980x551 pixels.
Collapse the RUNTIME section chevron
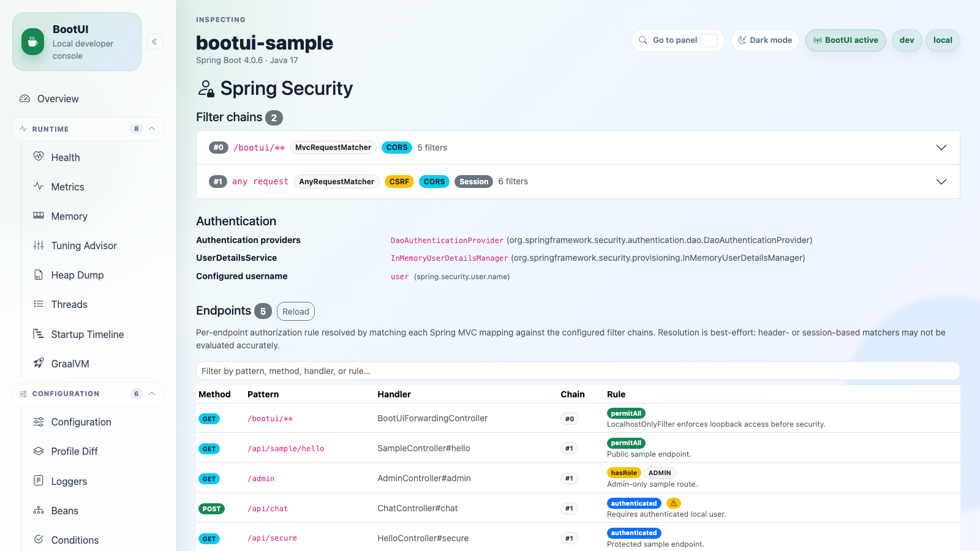point(152,129)
